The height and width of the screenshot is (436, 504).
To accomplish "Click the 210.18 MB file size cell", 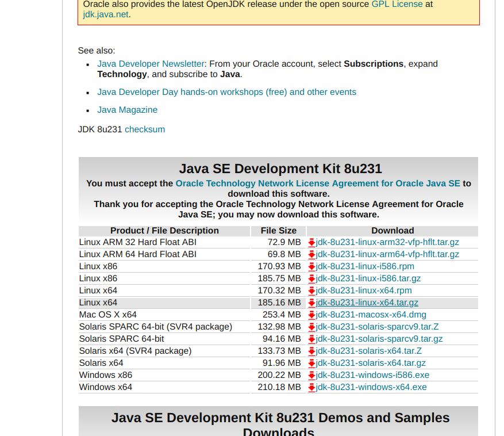I will [x=278, y=387].
